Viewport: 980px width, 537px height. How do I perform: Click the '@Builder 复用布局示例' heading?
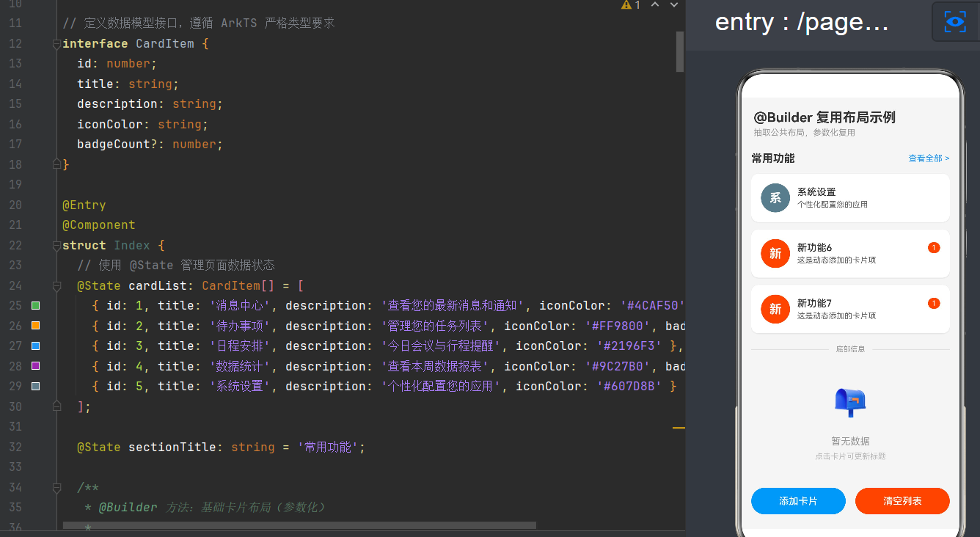pos(824,117)
